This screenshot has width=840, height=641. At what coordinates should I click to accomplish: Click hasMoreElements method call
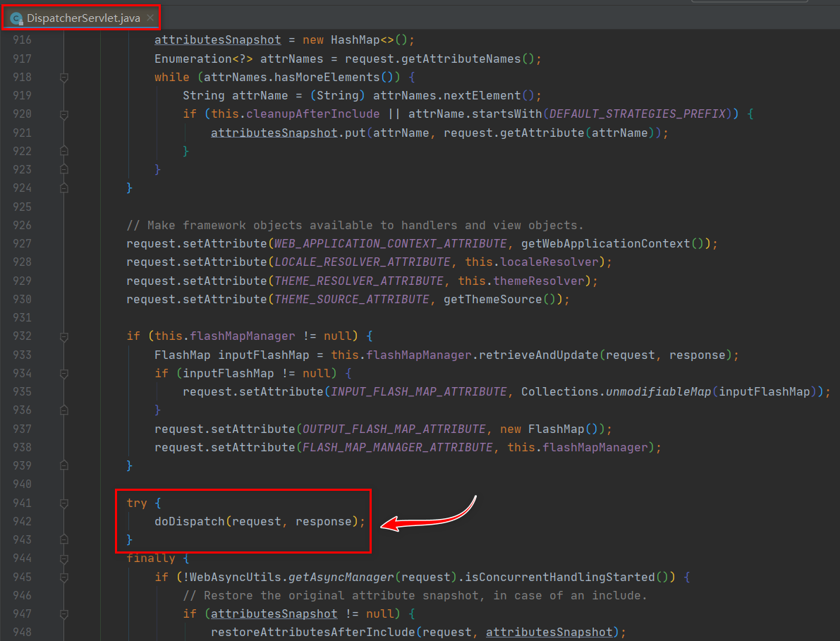pyautogui.click(x=327, y=77)
